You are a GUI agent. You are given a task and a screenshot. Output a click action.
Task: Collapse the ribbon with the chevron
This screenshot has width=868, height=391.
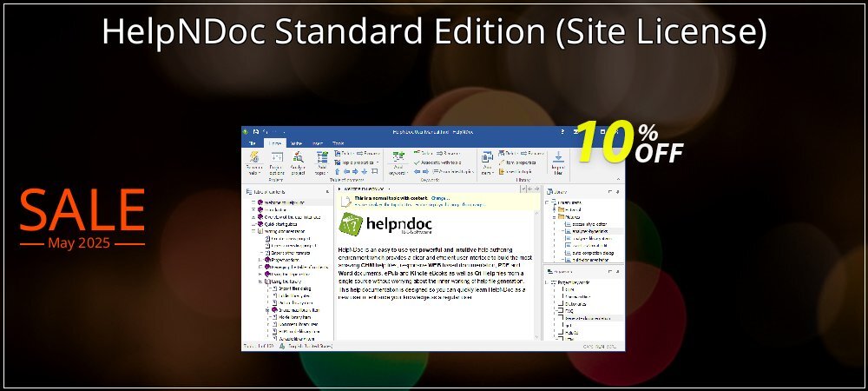point(618,180)
